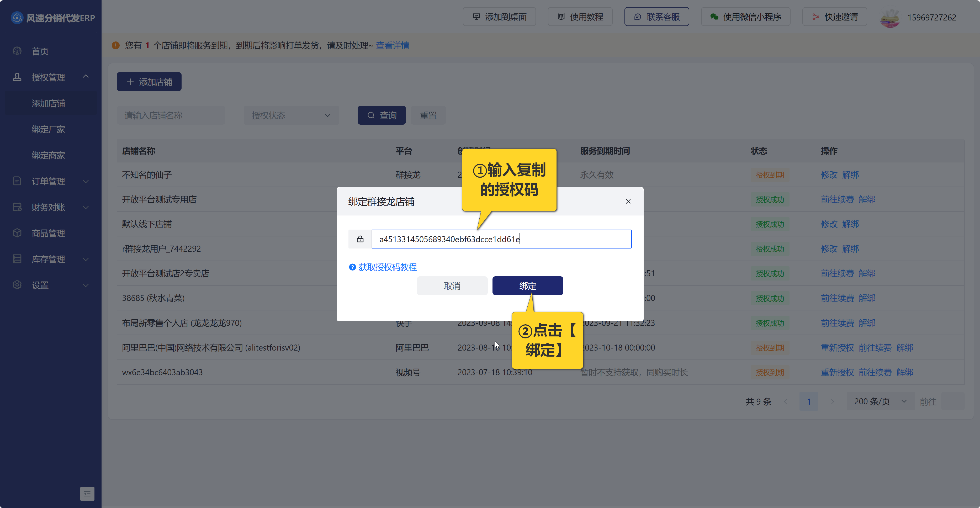
Task: Open 使用微信小程序 with WeChat icon
Action: pyautogui.click(x=745, y=17)
